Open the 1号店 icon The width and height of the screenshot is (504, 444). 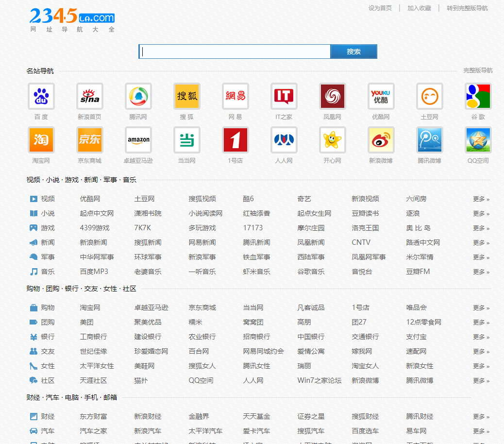pos(235,140)
